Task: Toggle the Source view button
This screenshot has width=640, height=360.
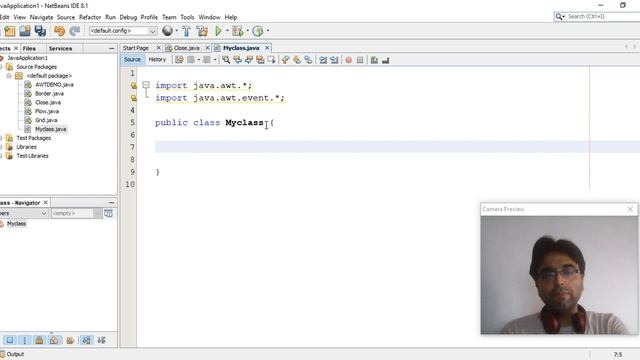Action: (132, 60)
